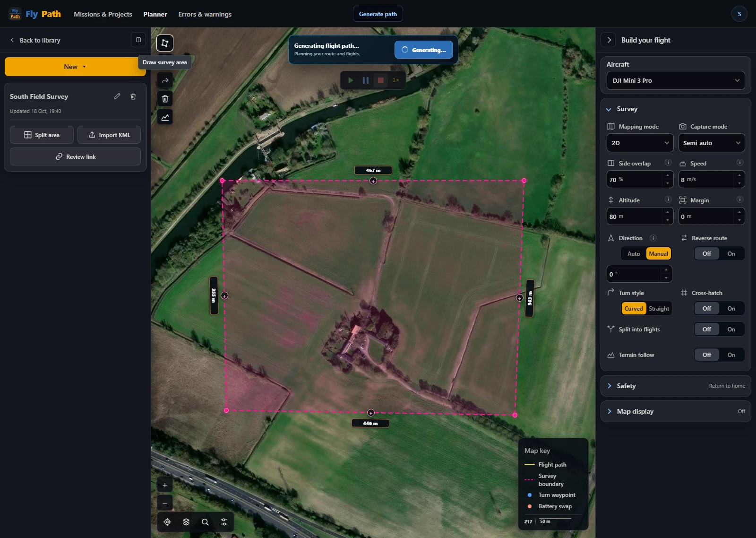756x538 pixels.
Task: Turn Terrain follow On
Action: [x=731, y=355]
